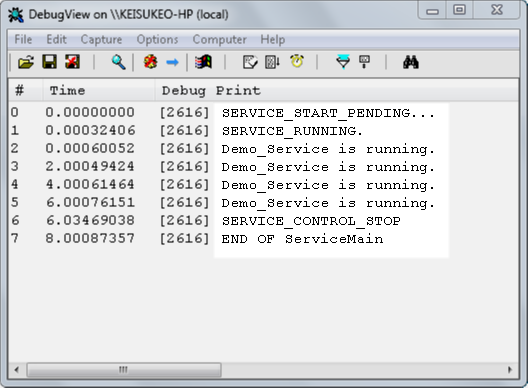The height and width of the screenshot is (388, 528).
Task: Toggle the clock Time Format icon
Action: [x=297, y=61]
